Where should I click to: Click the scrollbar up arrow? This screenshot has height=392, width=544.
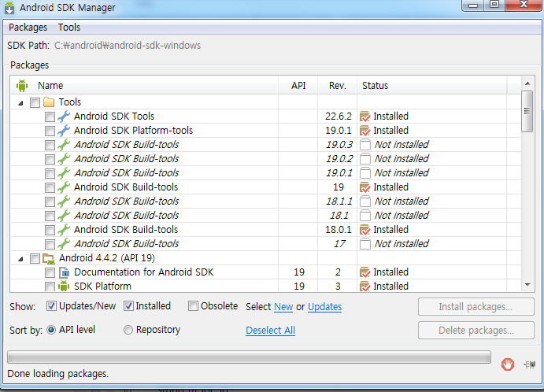[527, 83]
